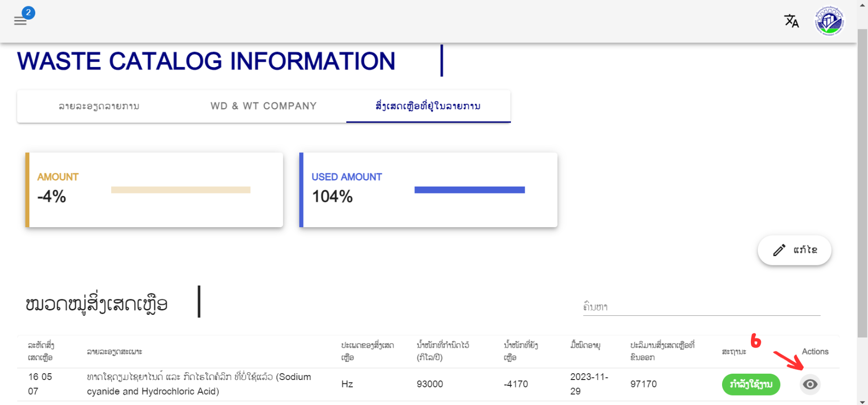
Task: Click into the ຄົ້ນຫາ search field
Action: pyautogui.click(x=701, y=307)
